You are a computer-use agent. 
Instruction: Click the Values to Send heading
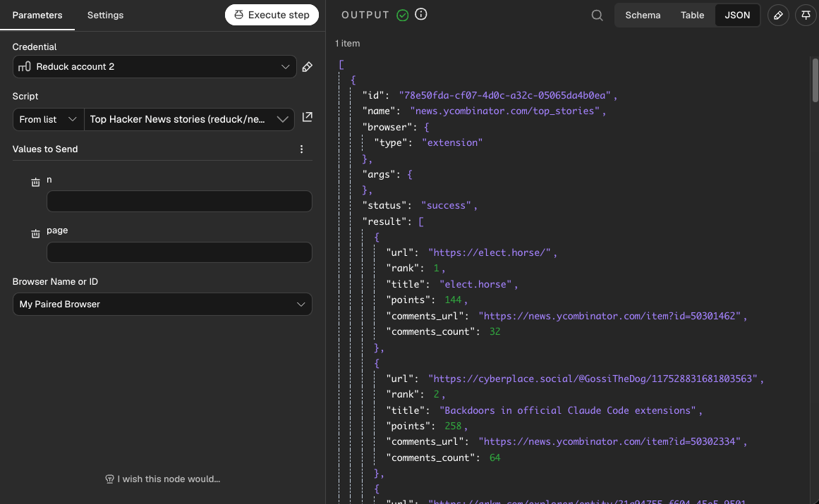tap(45, 149)
